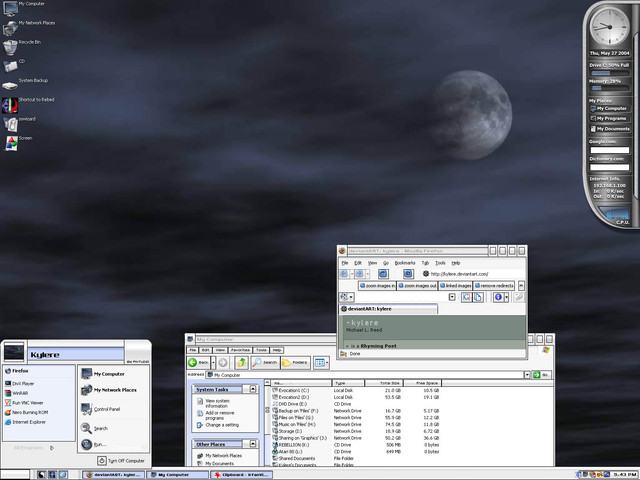640x480 pixels.
Task: Open Bookmarks menu in Firefox
Action: click(x=404, y=262)
